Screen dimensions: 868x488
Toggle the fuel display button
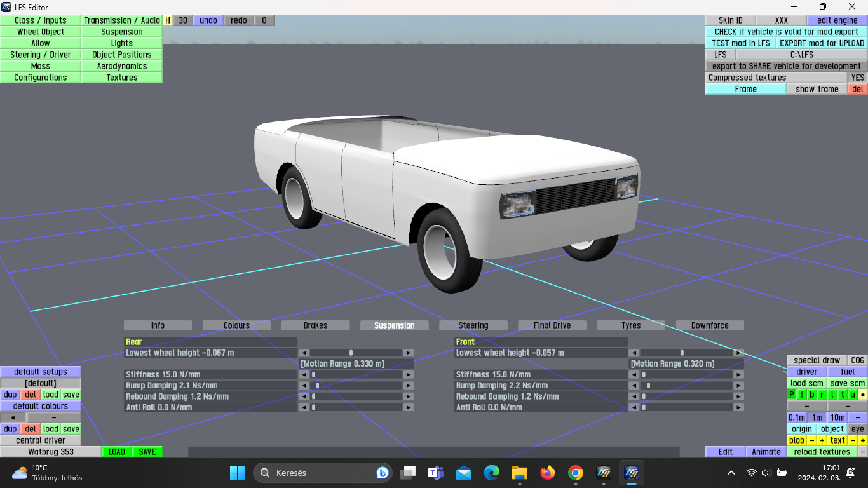coord(848,372)
